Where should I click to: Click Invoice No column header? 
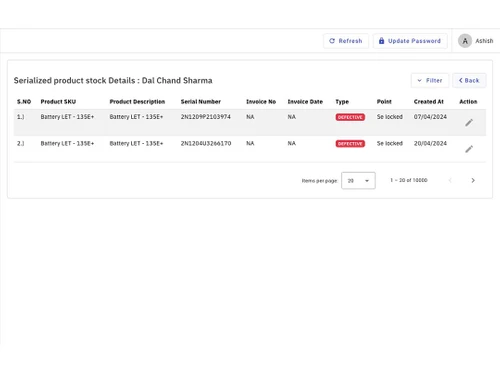click(261, 102)
